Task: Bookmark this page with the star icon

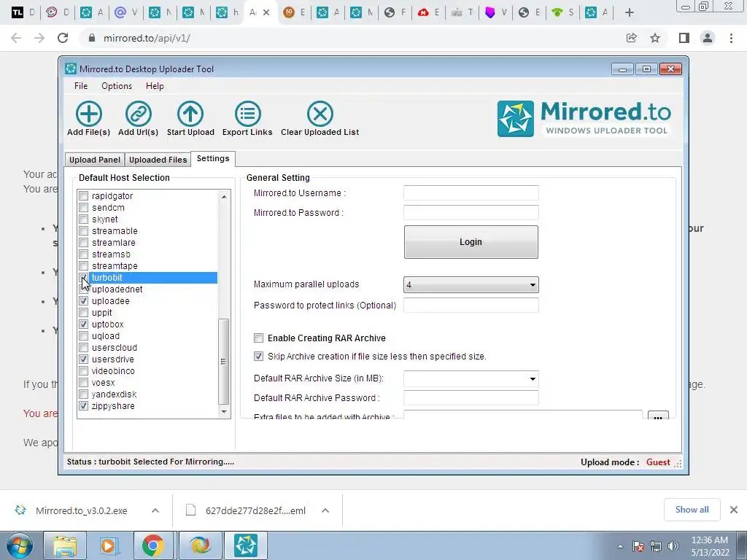Action: [655, 38]
